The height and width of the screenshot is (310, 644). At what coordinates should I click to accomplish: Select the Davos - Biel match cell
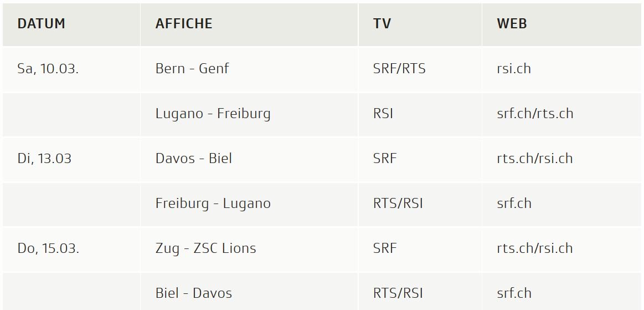(x=194, y=159)
